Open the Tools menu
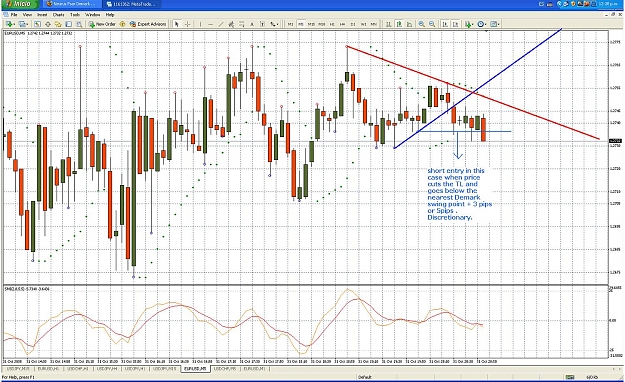This screenshot has height=382, width=625. pyautogui.click(x=75, y=15)
